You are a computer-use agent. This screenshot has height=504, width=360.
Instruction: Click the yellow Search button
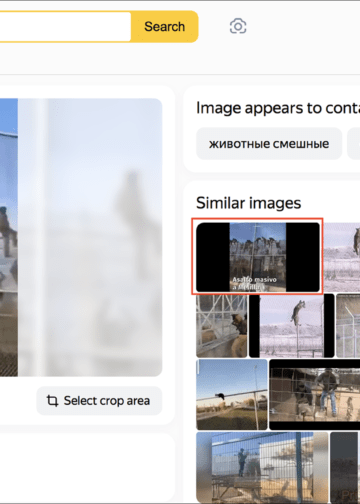click(x=165, y=27)
